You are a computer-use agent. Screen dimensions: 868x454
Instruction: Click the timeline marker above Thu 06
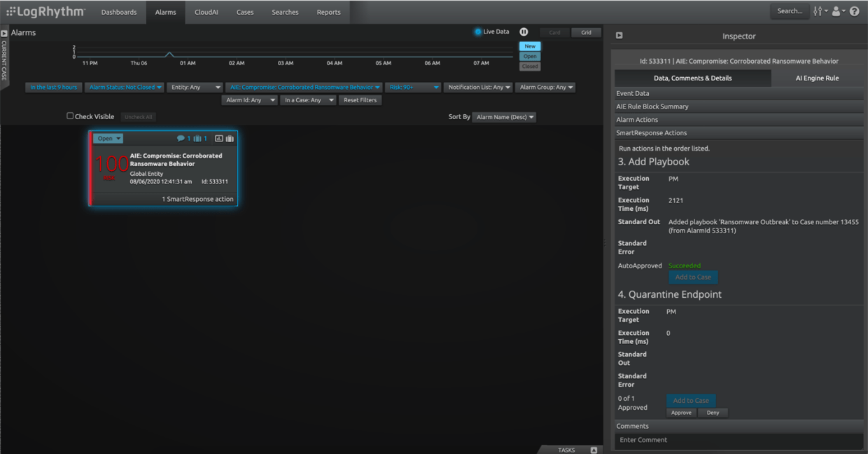(170, 50)
